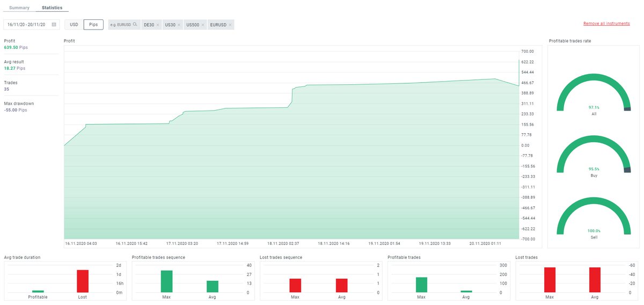Click Max bar in Lost trades sequence chart
The height and width of the screenshot is (305, 644).
[x=295, y=286]
